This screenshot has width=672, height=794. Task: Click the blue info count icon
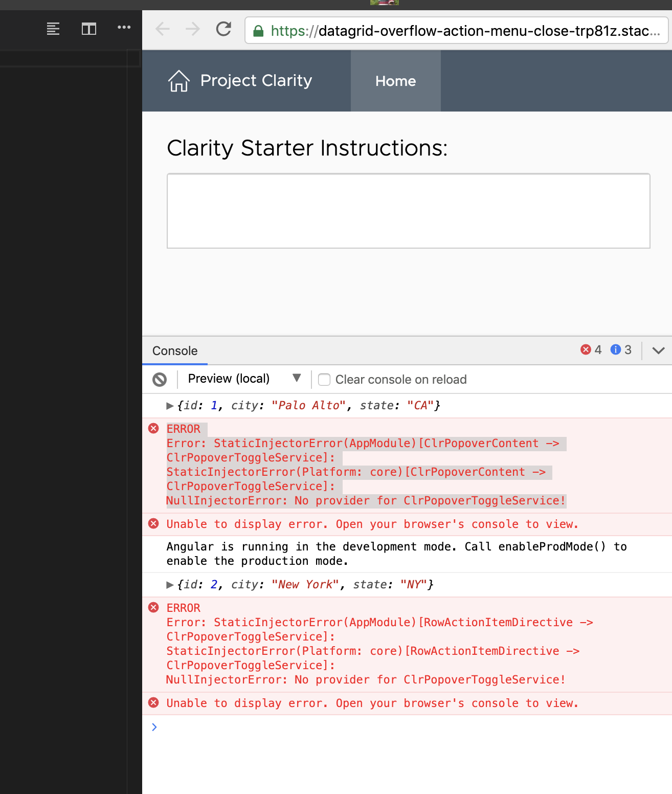click(x=616, y=349)
